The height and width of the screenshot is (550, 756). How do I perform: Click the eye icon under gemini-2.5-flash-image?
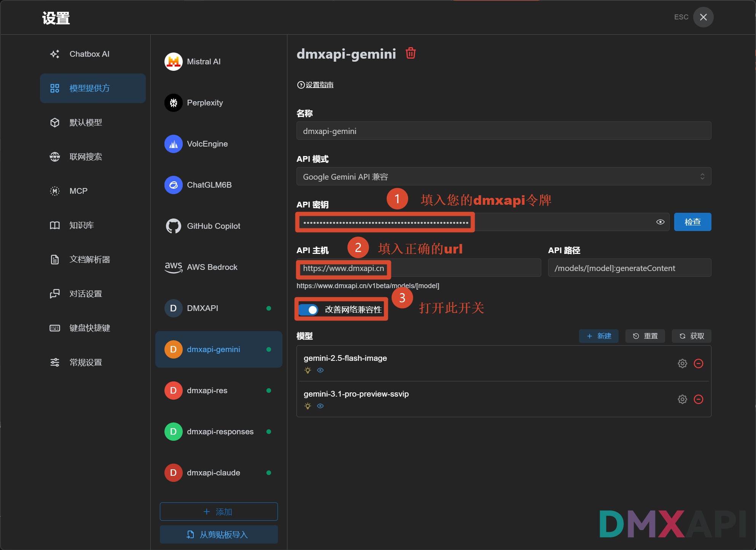pos(321,370)
